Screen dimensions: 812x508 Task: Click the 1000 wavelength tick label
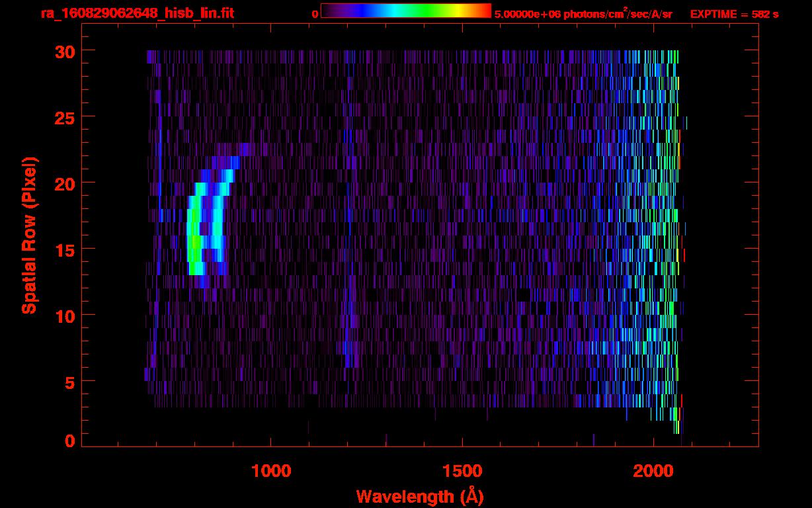(271, 470)
